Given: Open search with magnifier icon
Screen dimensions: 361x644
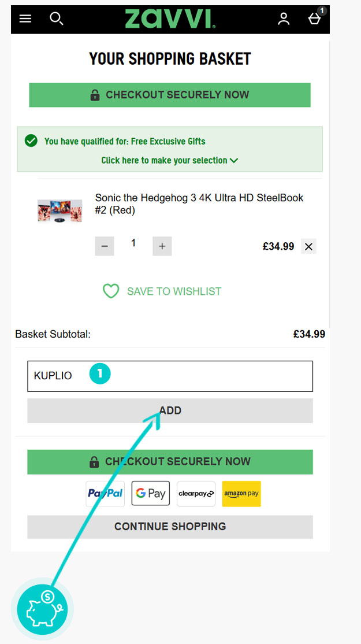Looking at the screenshot, I should (56, 18).
